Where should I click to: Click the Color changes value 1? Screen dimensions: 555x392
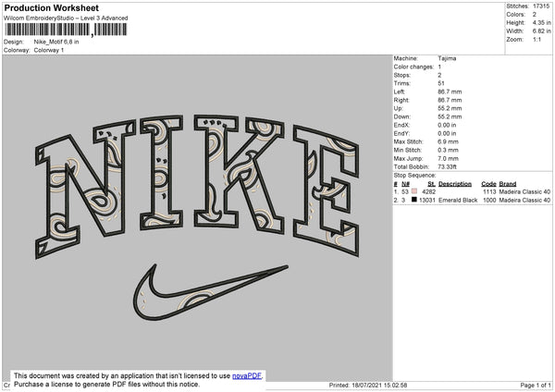tap(439, 67)
